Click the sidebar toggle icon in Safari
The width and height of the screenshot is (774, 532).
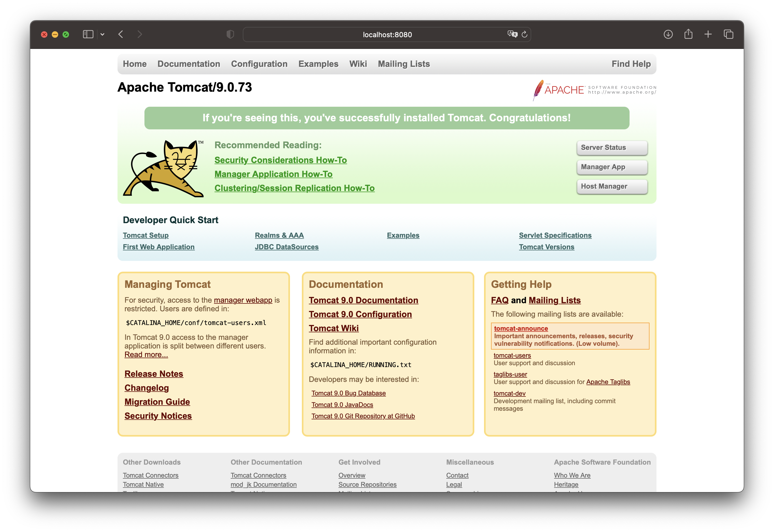[x=88, y=34]
